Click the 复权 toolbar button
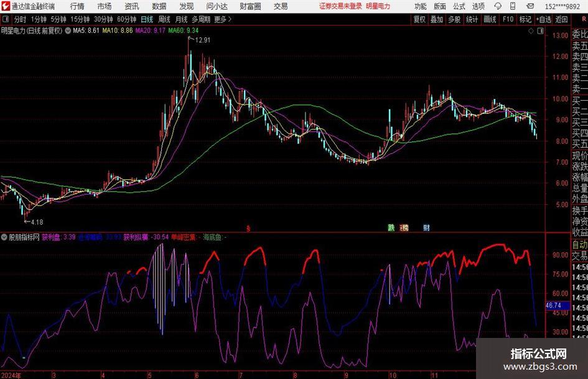This screenshot has width=588, height=379. pos(419,19)
